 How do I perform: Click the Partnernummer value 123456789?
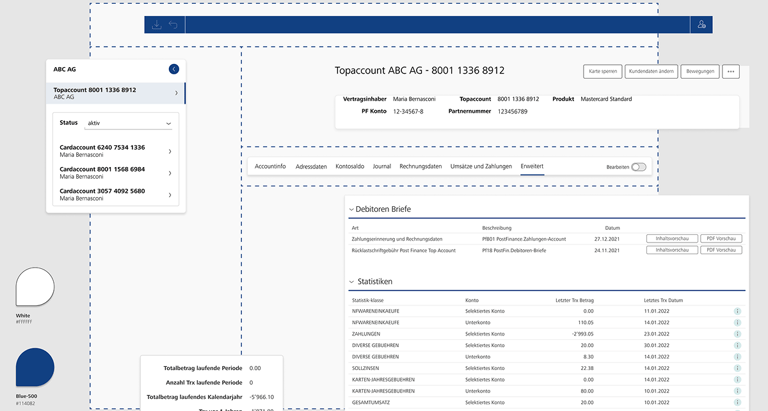point(512,112)
